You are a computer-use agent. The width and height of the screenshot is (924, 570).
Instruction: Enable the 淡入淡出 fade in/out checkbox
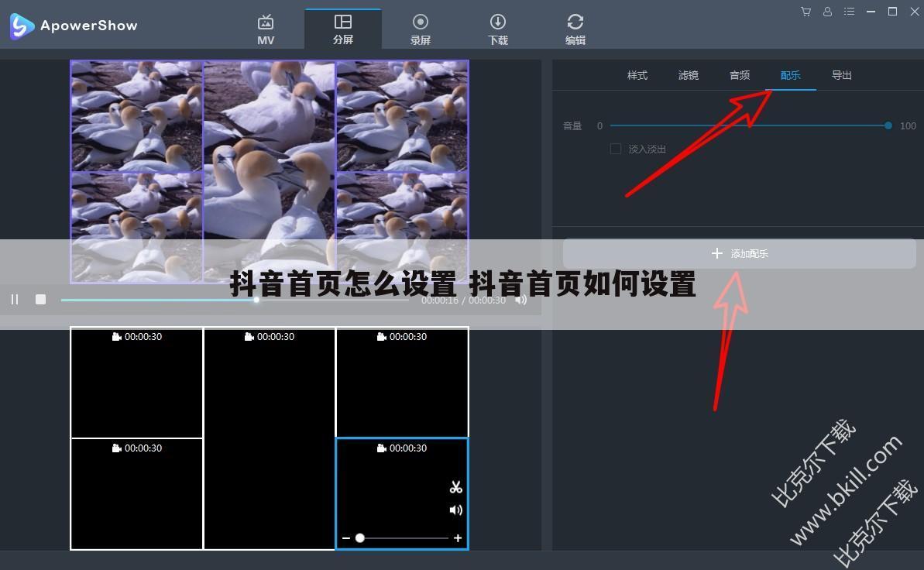[x=617, y=148]
